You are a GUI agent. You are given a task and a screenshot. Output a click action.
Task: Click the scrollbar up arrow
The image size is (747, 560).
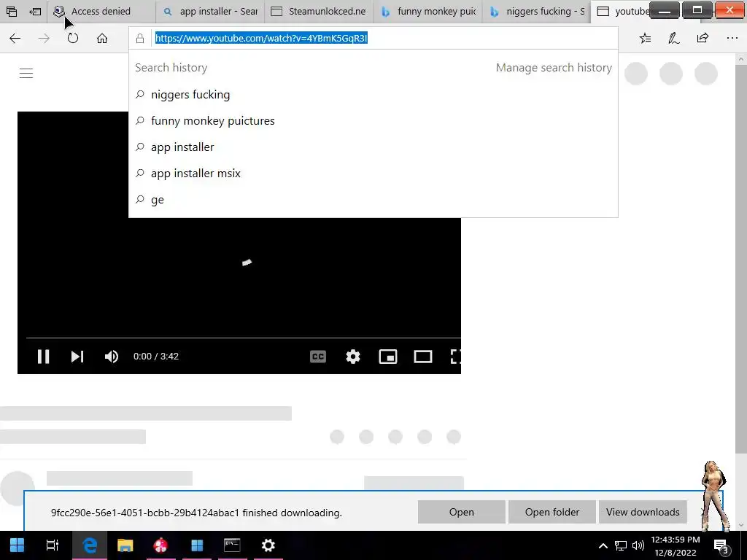741,60
